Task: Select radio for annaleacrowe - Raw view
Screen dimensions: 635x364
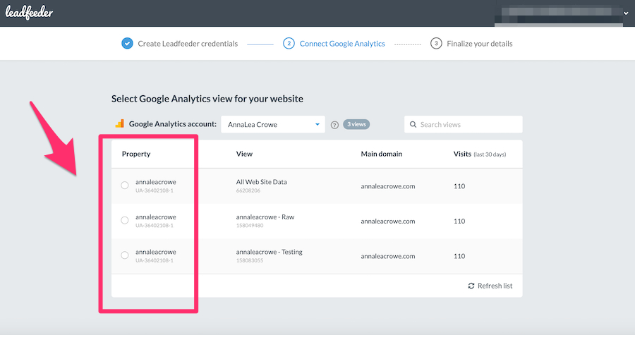Action: tap(125, 220)
